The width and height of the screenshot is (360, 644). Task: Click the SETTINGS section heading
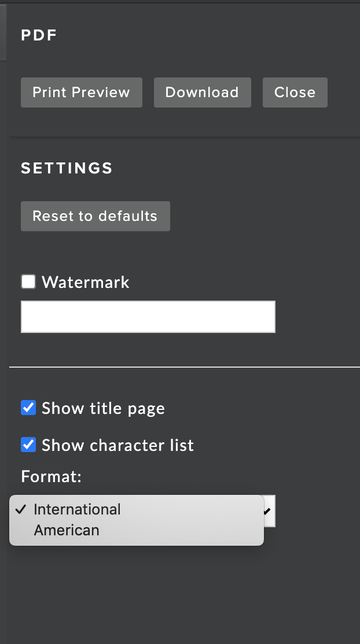pos(67,168)
